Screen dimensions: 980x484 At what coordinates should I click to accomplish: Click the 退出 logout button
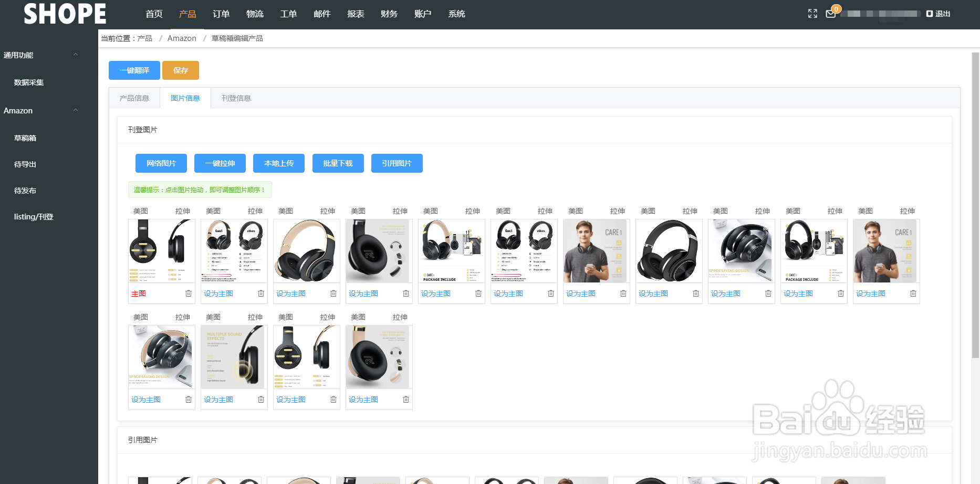pos(938,14)
